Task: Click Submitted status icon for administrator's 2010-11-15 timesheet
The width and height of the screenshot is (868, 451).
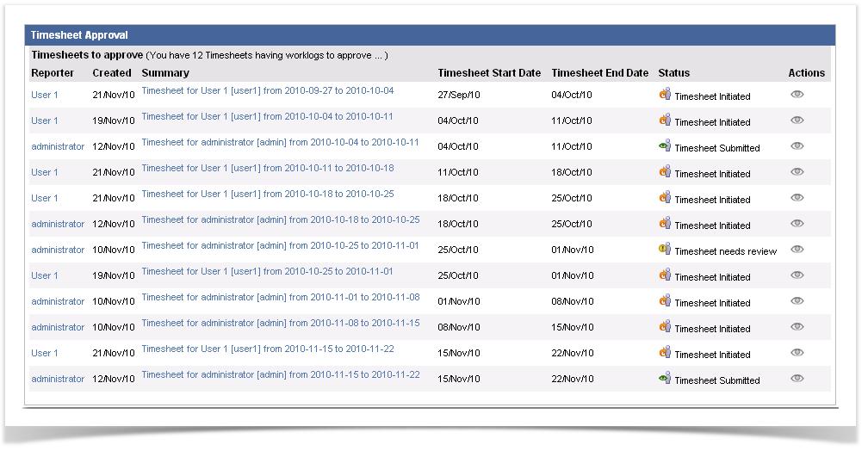Action: [x=665, y=379]
